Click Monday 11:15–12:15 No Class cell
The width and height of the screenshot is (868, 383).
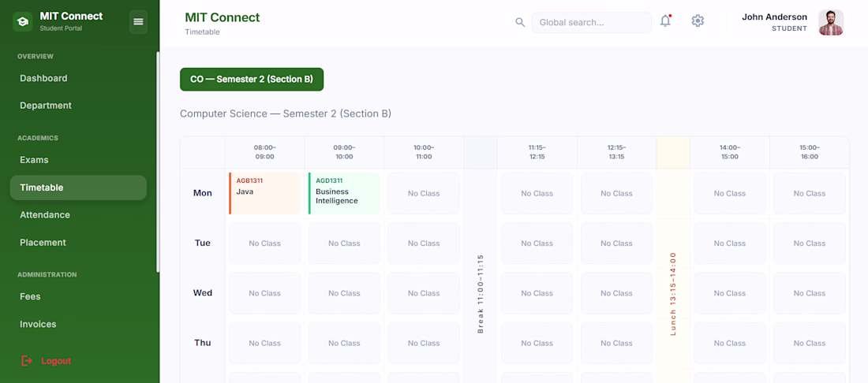point(537,193)
